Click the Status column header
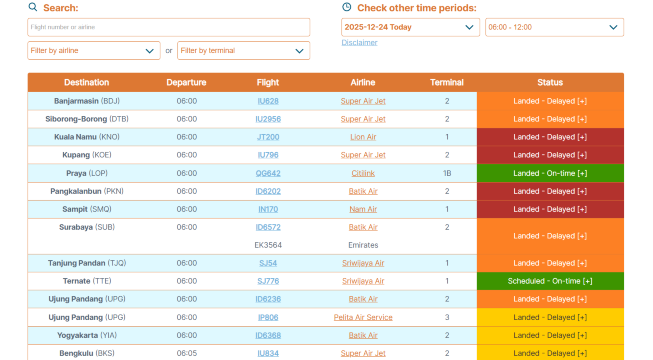The height and width of the screenshot is (360, 653). click(550, 82)
